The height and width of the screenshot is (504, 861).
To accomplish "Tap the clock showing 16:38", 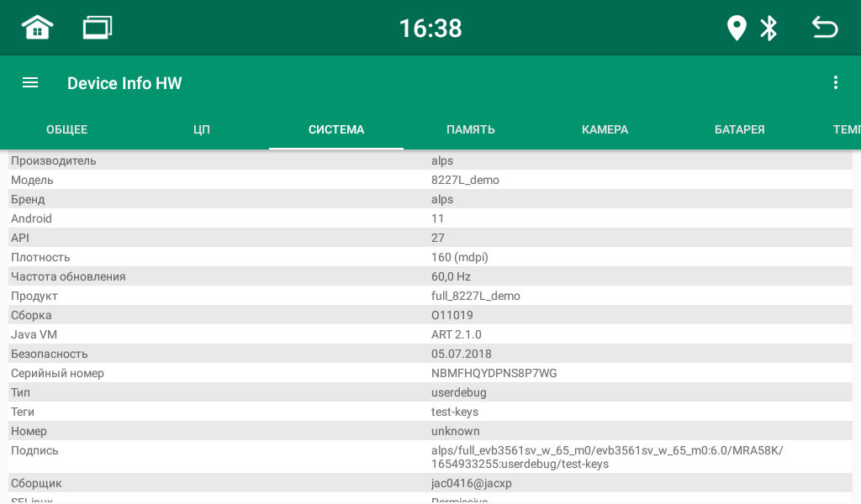I will pos(430,28).
